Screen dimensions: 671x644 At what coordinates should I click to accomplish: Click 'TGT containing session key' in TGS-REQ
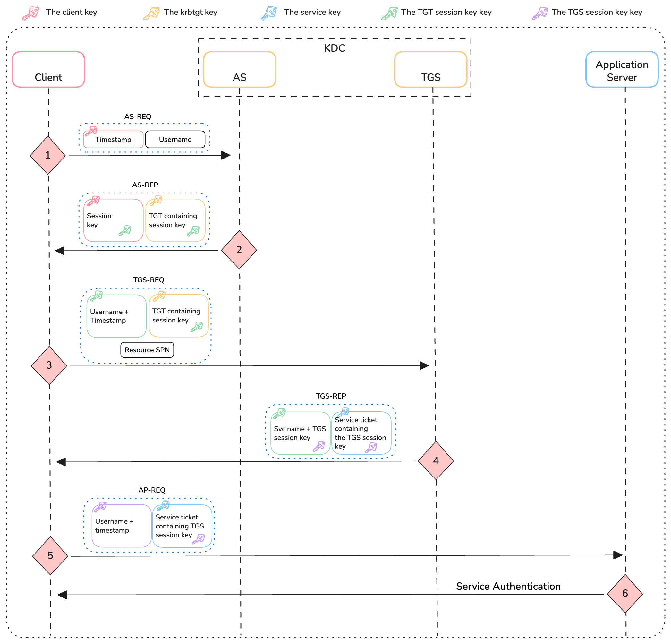[x=176, y=315]
